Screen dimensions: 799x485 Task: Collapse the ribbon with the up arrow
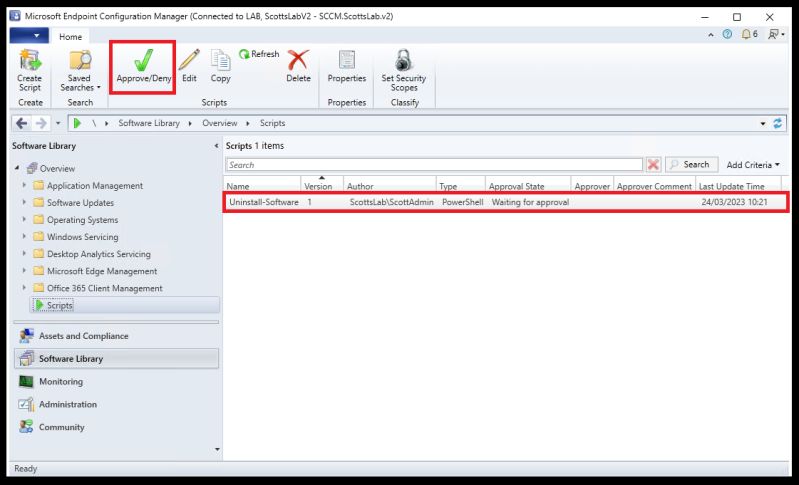point(711,35)
